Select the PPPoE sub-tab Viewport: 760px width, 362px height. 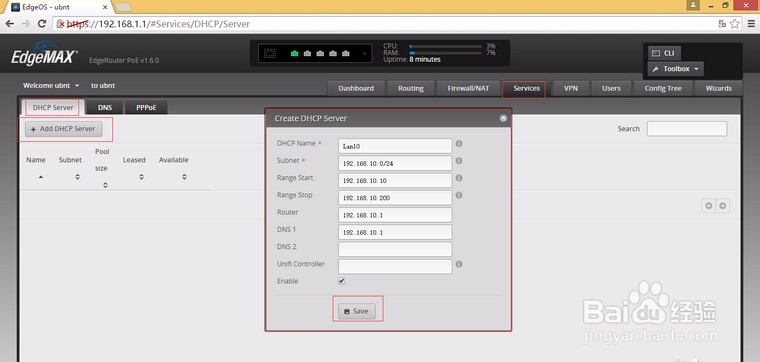[146, 108]
